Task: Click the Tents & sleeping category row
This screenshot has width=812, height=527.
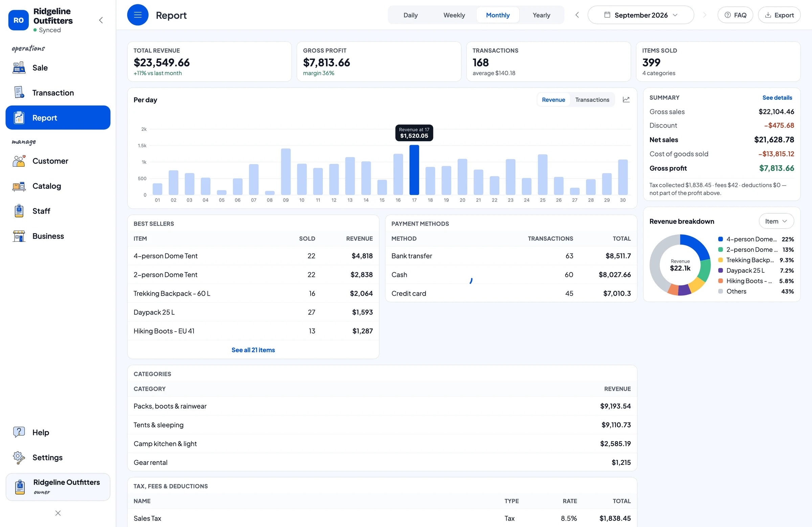Action: (382, 425)
